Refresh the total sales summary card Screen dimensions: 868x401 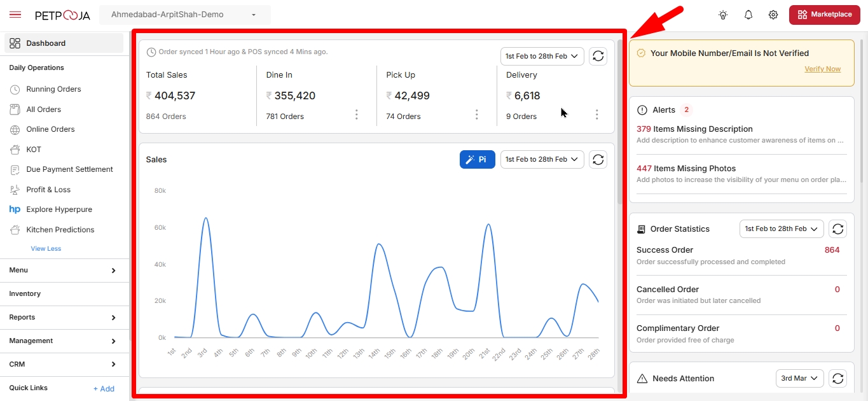click(598, 56)
